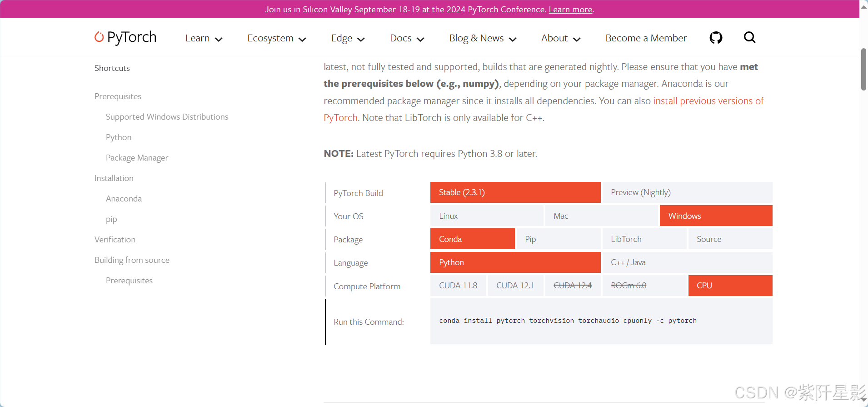Click the Compute Platform row label
The image size is (868, 407).
(367, 286)
